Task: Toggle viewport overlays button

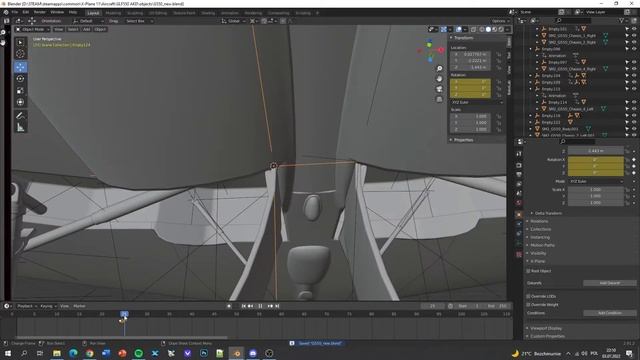Action: point(459,29)
